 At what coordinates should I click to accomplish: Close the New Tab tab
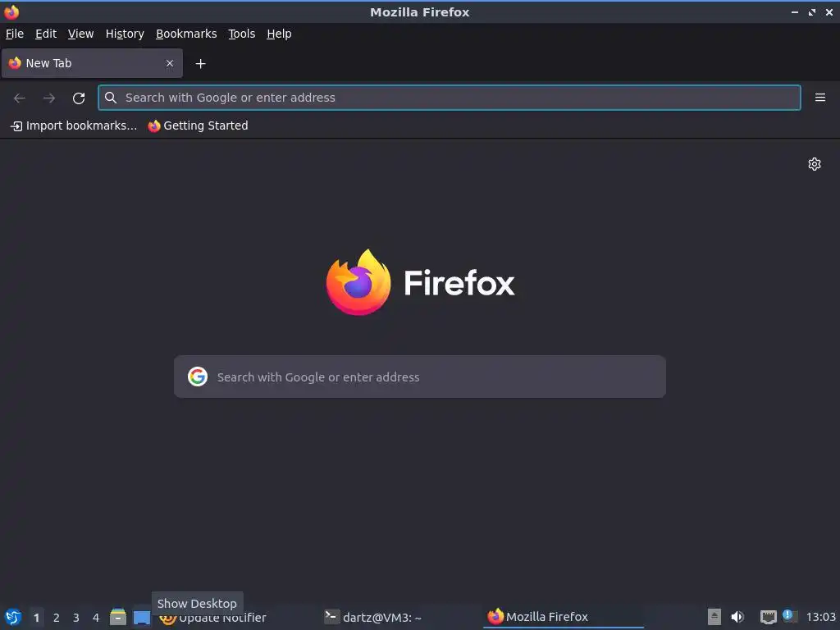169,63
